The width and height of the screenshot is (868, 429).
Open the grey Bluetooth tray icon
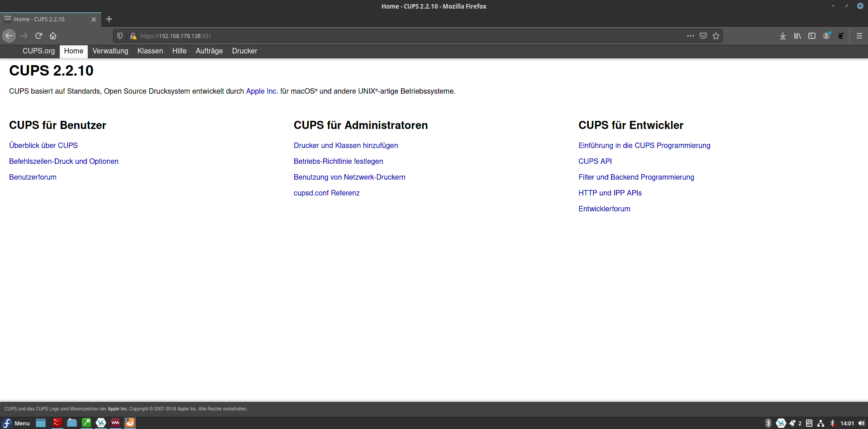tap(768, 423)
